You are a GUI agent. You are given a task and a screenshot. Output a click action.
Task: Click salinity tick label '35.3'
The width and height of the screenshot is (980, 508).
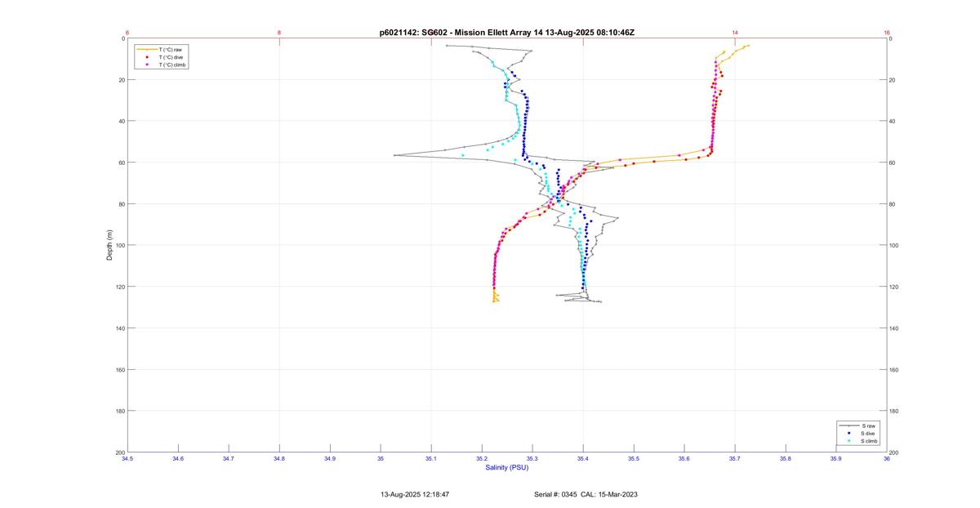click(x=532, y=459)
